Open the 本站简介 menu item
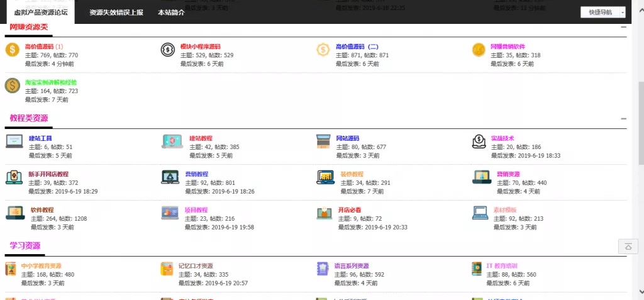This screenshot has width=644, height=300. [171, 13]
